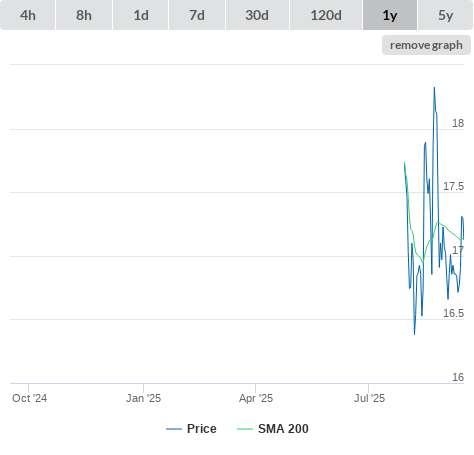Choose the 7d time range
This screenshot has height=455, width=474.
(197, 15)
